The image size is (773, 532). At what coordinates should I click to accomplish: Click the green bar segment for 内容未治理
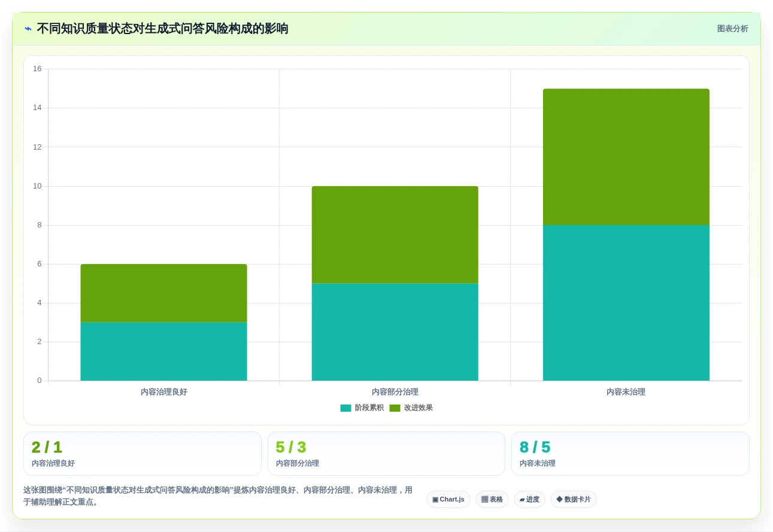point(626,157)
